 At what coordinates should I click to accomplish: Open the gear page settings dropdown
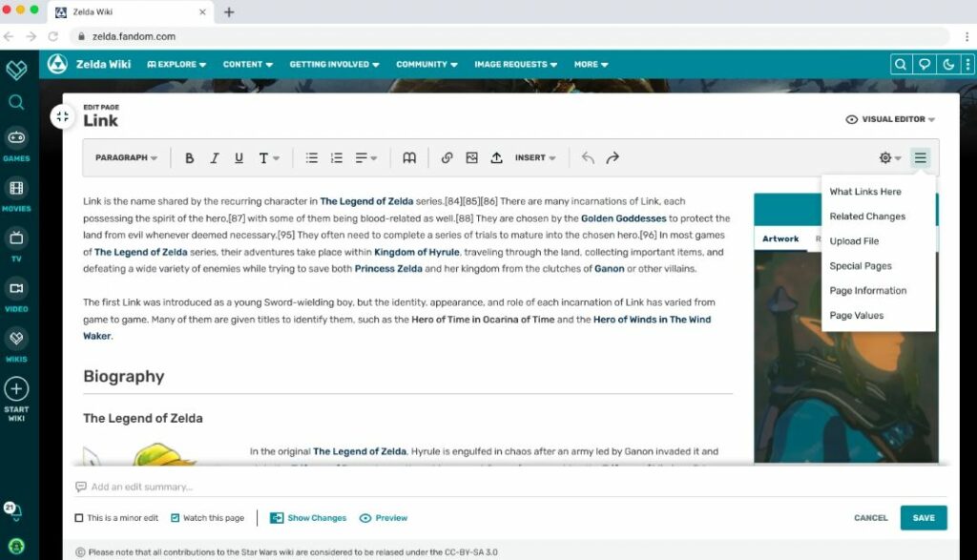[x=890, y=158]
